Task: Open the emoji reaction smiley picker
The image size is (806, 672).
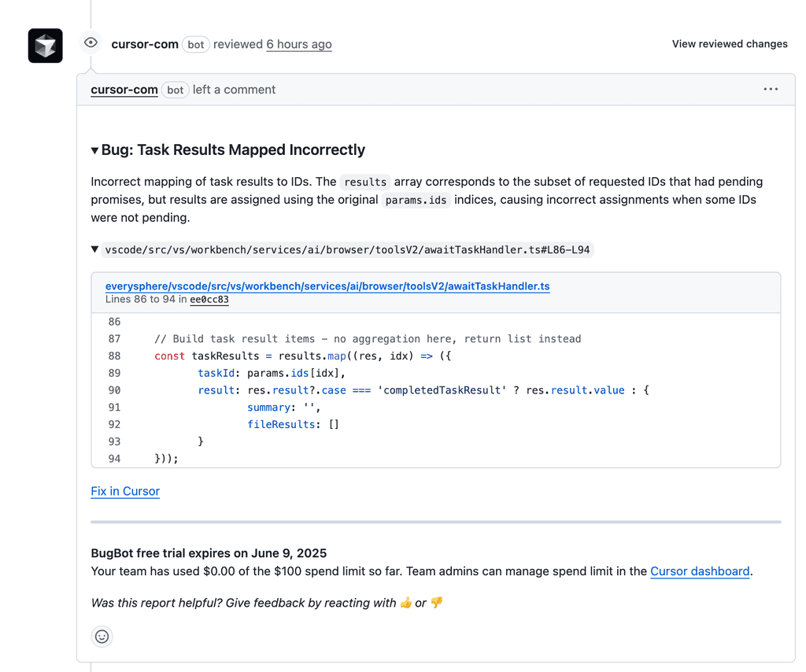Action: tap(102, 637)
